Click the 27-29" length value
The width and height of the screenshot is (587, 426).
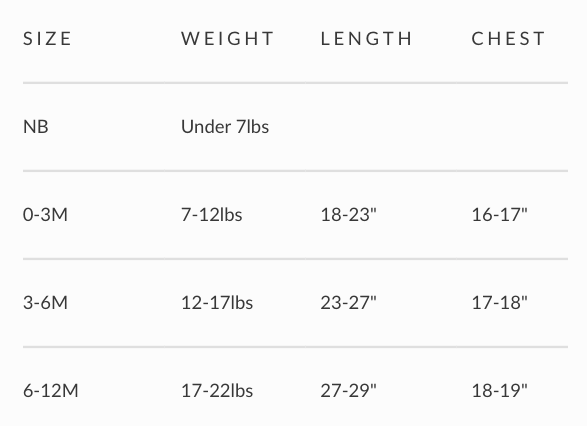tap(349, 391)
